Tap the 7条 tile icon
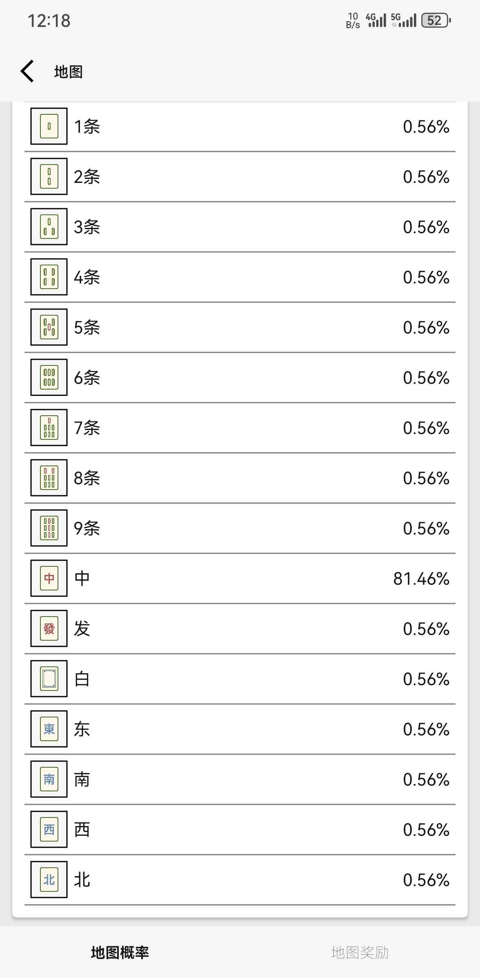Viewport: 480px width, 980px height. (x=49, y=428)
